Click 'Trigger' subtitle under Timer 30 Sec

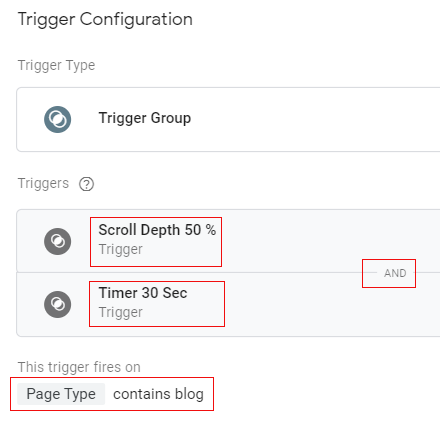[x=121, y=312]
